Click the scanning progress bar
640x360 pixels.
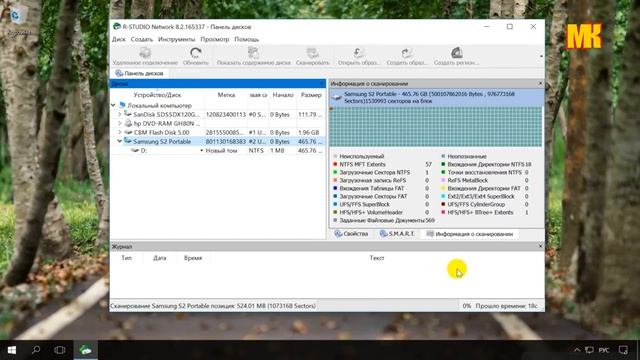coord(387,306)
